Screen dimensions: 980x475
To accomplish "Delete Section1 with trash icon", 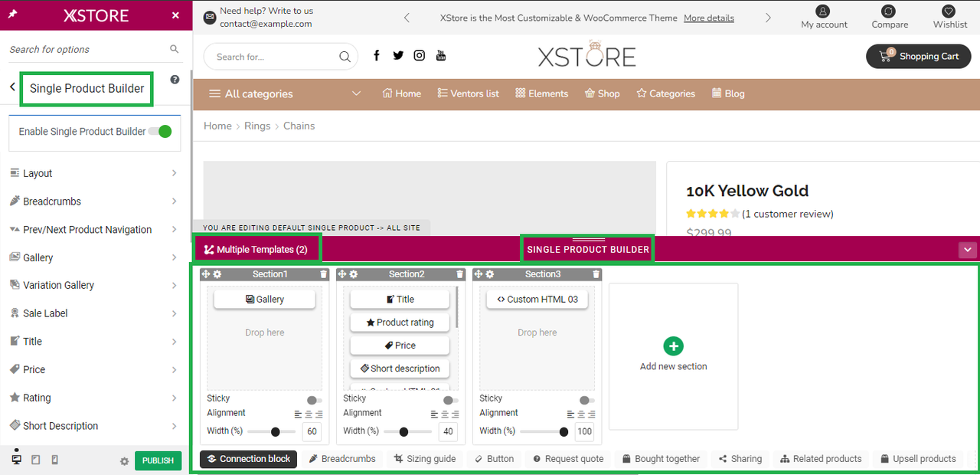I will click(x=323, y=274).
